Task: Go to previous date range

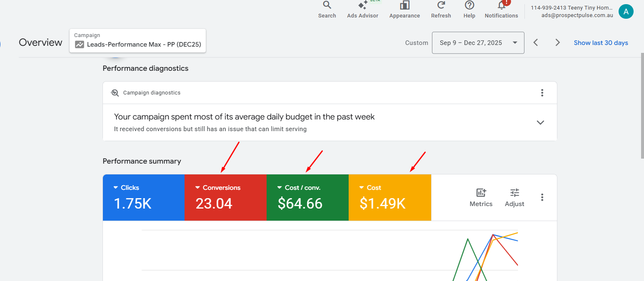Action: point(536,43)
